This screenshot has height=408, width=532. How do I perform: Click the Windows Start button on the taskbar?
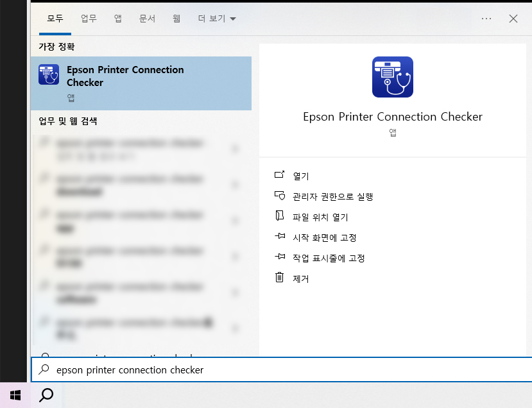[15, 395]
